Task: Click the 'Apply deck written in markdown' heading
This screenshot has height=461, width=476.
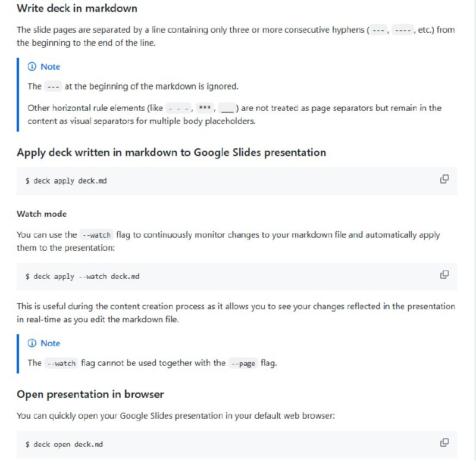Action: click(x=171, y=152)
